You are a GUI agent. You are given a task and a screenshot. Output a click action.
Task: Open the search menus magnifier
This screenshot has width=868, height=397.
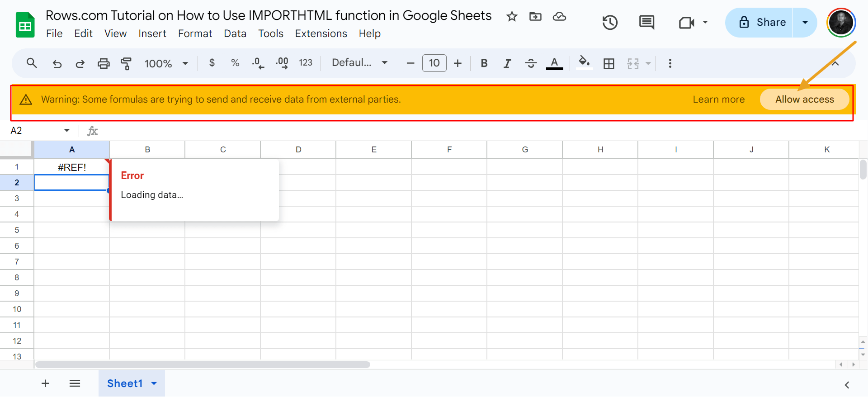(31, 63)
